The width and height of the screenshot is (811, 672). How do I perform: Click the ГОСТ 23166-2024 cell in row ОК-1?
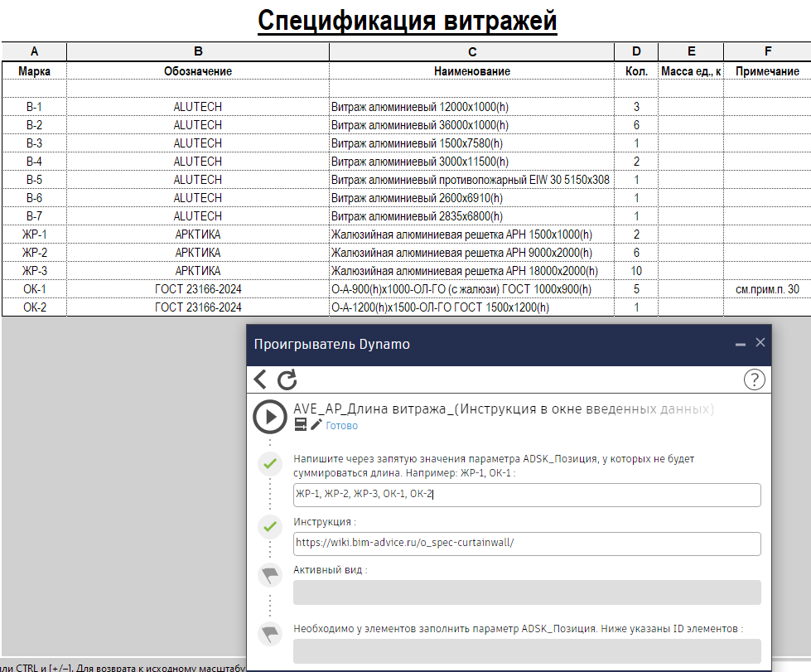(x=198, y=289)
